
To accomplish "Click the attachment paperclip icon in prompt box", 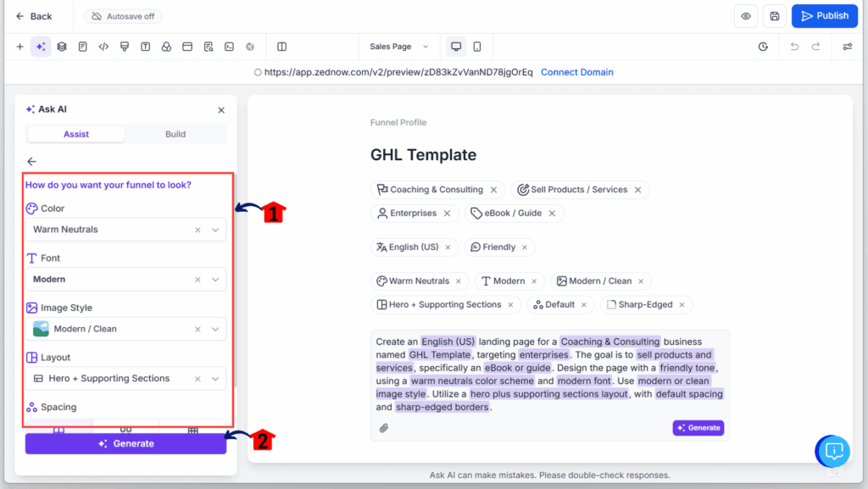I will (x=384, y=428).
